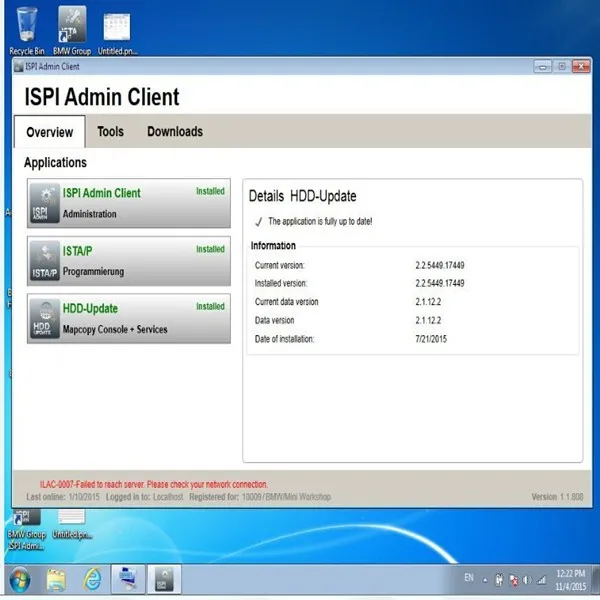Viewport: 600px width, 600px height.
Task: Switch to the Tools tab
Action: click(x=110, y=132)
